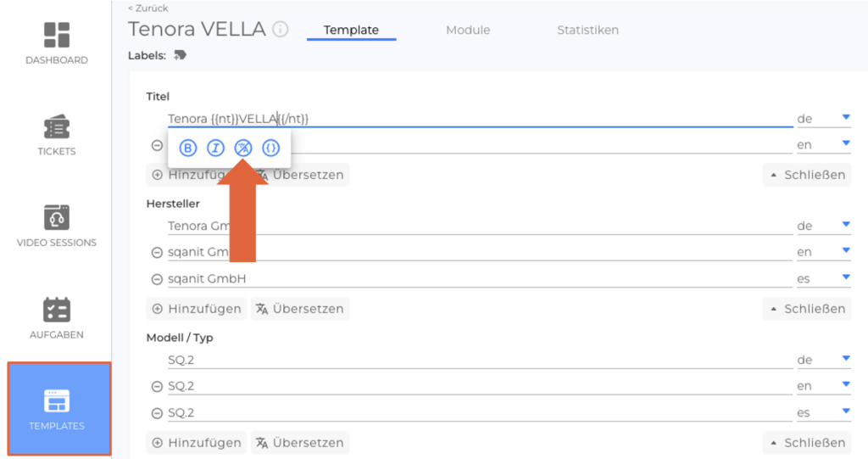
Task: Open the language dropdown for the Titel de row
Action: click(x=845, y=118)
